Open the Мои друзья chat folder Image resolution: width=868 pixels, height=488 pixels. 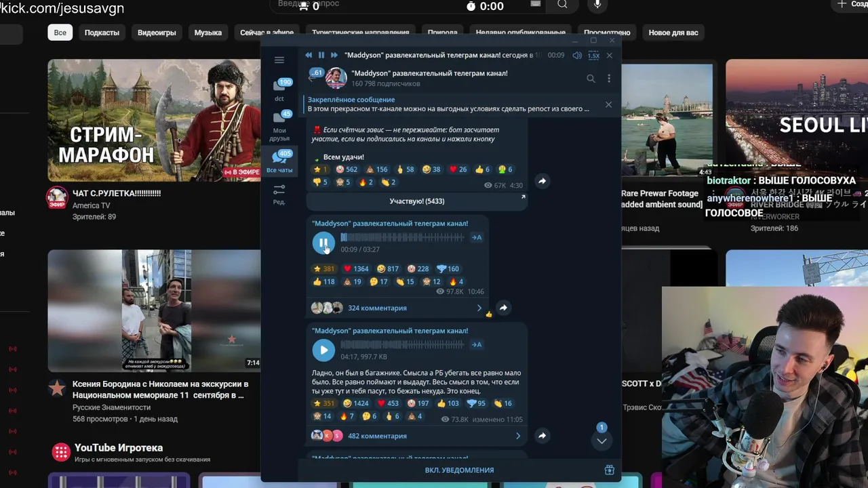pos(279,125)
